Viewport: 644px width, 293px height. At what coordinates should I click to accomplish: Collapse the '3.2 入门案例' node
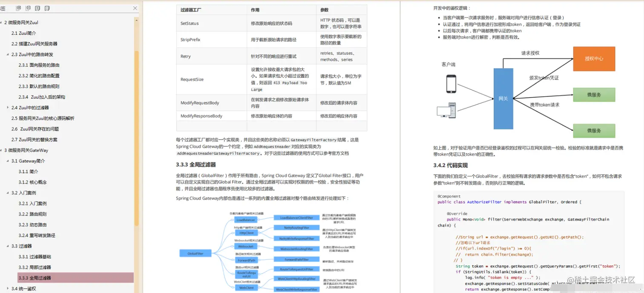(8, 193)
